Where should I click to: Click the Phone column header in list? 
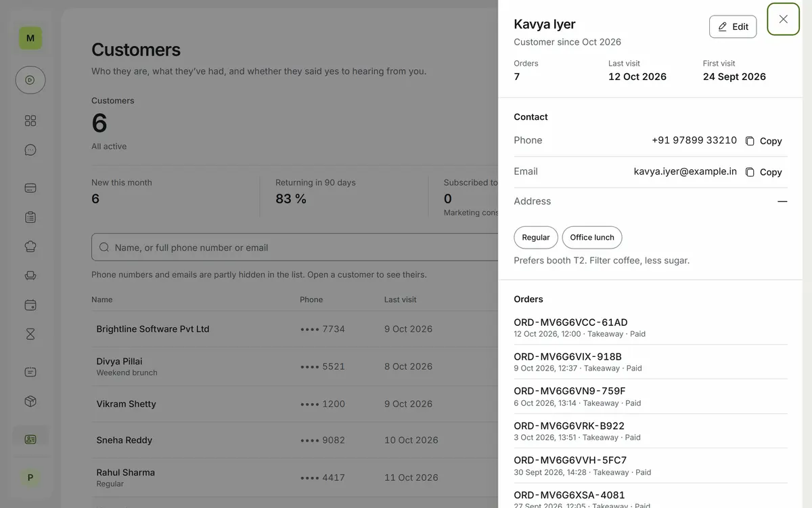[311, 299]
